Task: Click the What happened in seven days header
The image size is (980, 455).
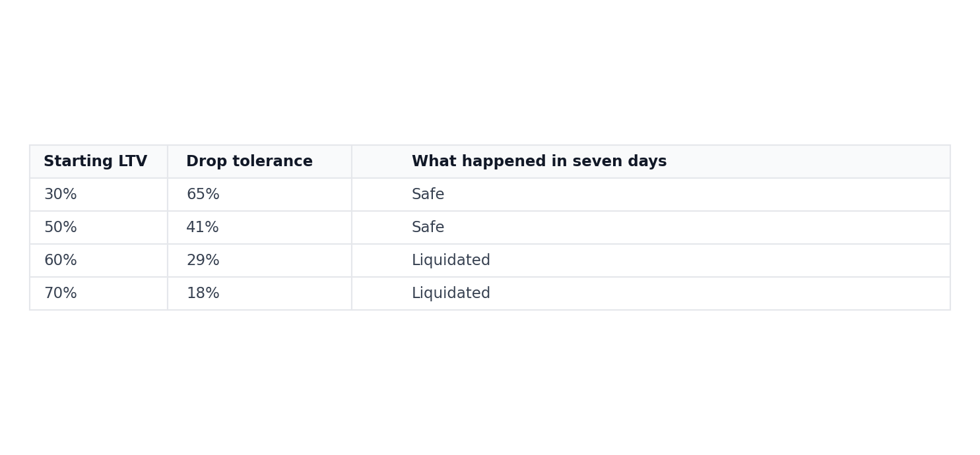Action: tap(539, 162)
